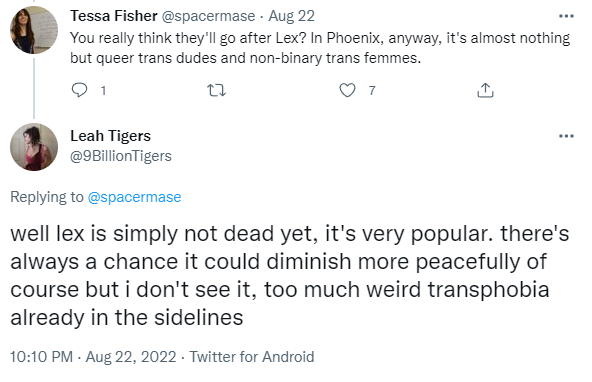
Task: Open Leah Tigers' profile picture
Action: 34,147
